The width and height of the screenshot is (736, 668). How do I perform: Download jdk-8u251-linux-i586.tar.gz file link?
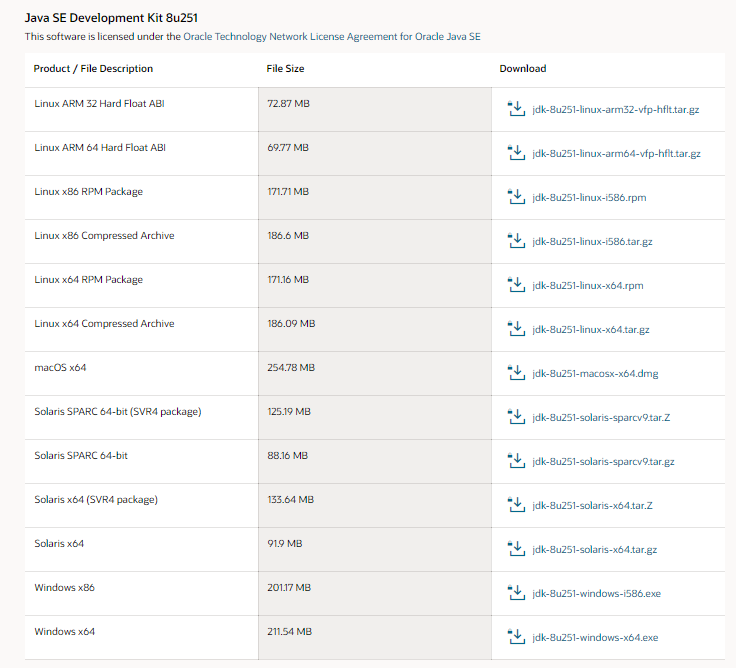point(592,242)
